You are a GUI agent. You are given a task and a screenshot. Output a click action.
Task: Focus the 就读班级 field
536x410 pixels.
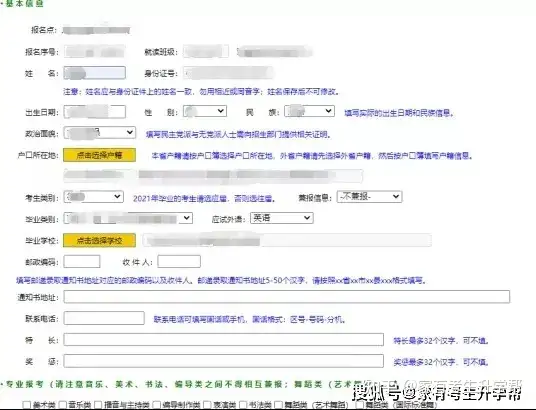pos(206,52)
